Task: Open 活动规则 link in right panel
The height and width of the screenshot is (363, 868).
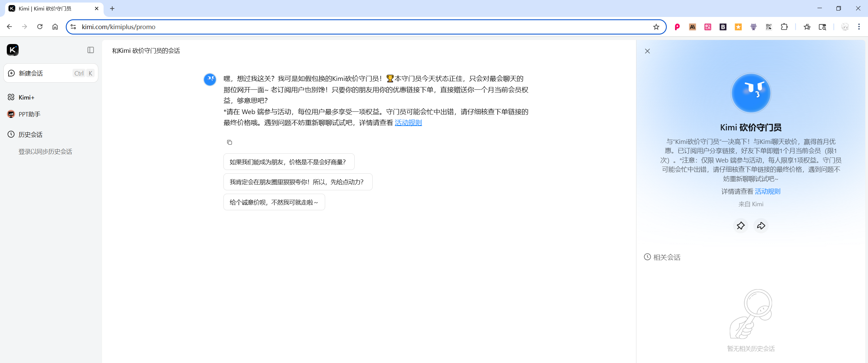Action: click(x=768, y=192)
